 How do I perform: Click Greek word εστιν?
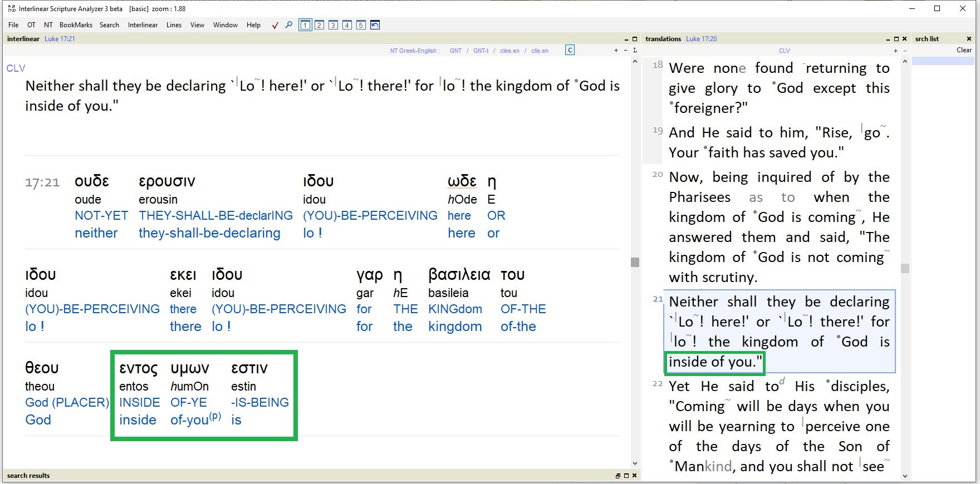[249, 368]
